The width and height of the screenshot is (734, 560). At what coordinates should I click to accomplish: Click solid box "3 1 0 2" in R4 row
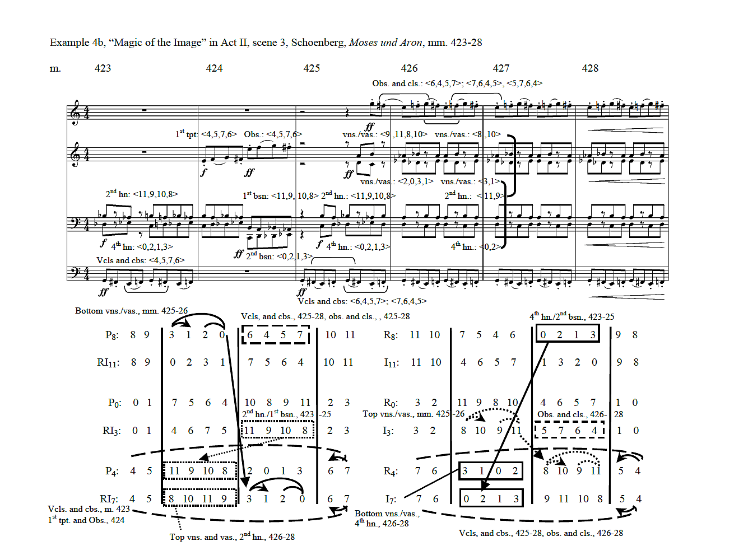[490, 471]
